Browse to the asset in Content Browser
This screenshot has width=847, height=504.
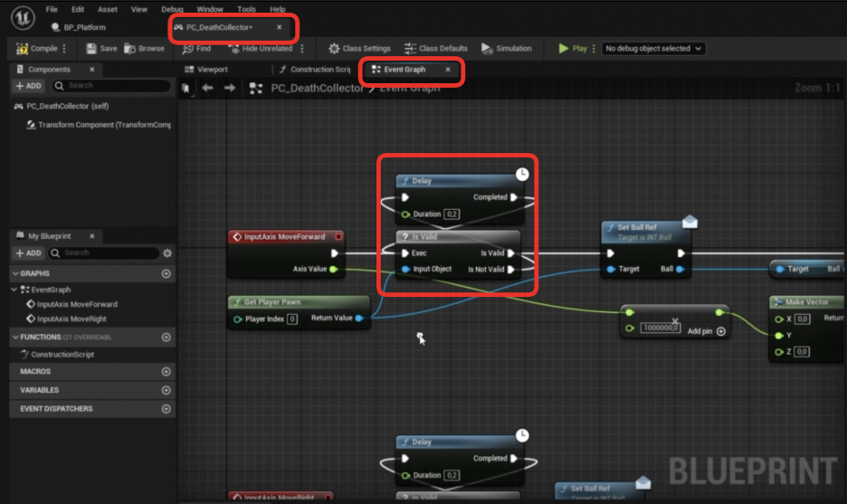[144, 49]
